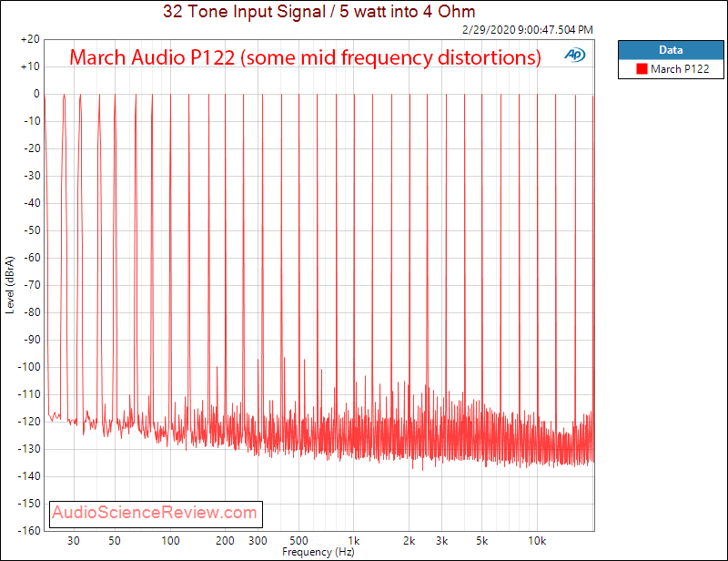
Task: Click the -160 y-axis tick label
Action: click(x=29, y=531)
